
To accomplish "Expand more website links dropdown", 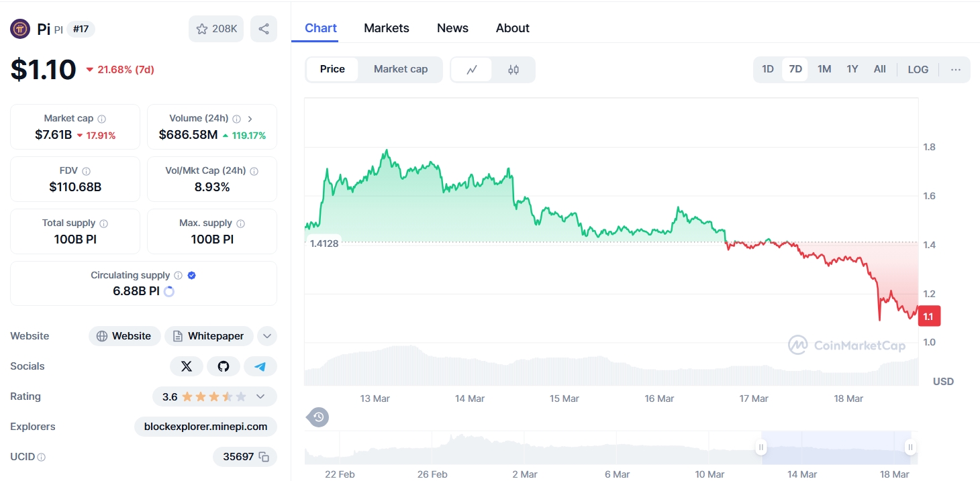I will pos(267,336).
